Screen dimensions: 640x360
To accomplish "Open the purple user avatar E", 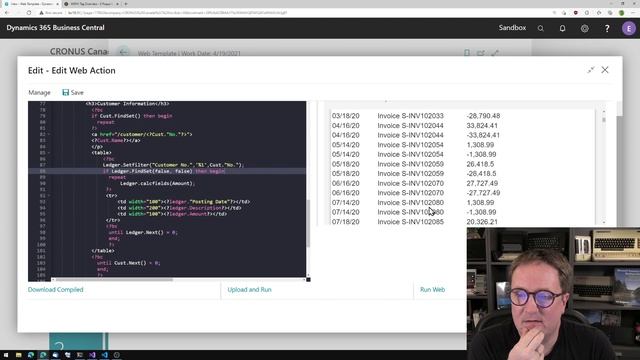I will 629,28.
